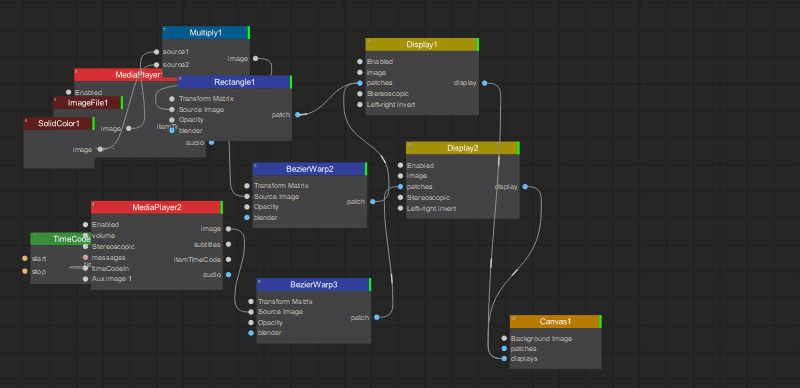Select the Rectangle1 node title bar
The image size is (800, 388).
(x=235, y=82)
